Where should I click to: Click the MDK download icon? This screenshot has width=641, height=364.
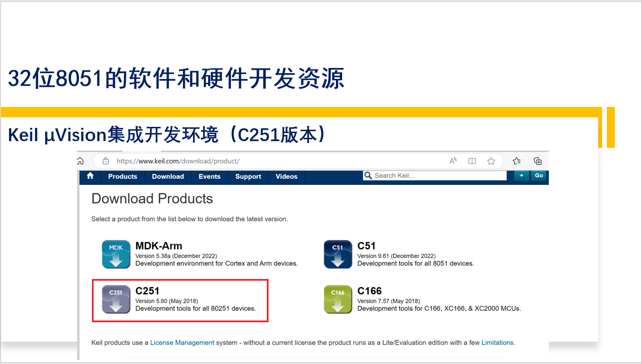(116, 254)
